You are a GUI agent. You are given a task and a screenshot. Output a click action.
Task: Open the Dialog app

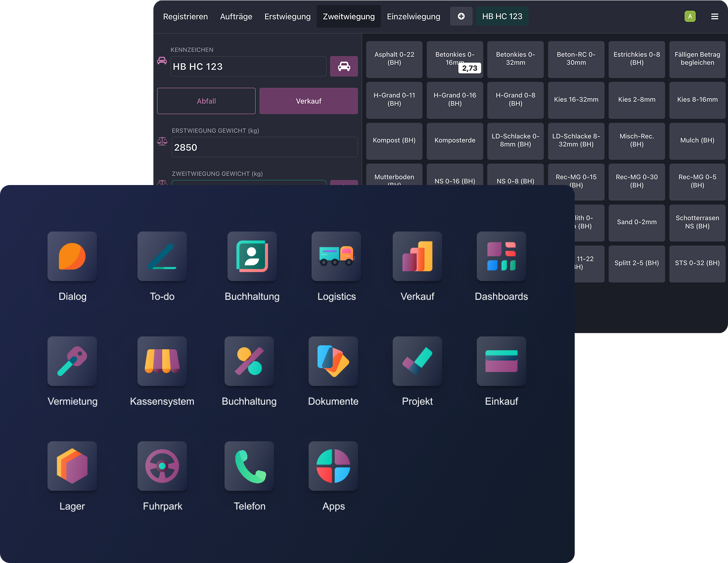(72, 256)
